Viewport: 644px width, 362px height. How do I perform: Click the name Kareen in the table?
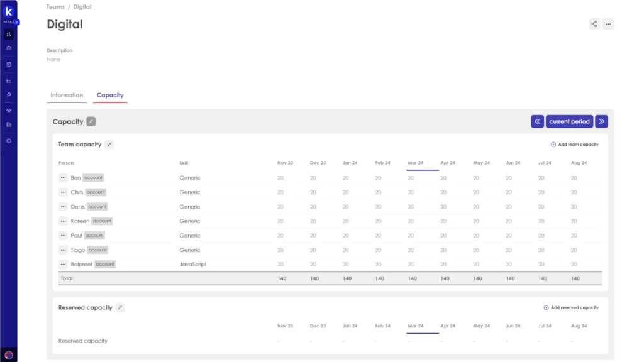click(x=80, y=221)
